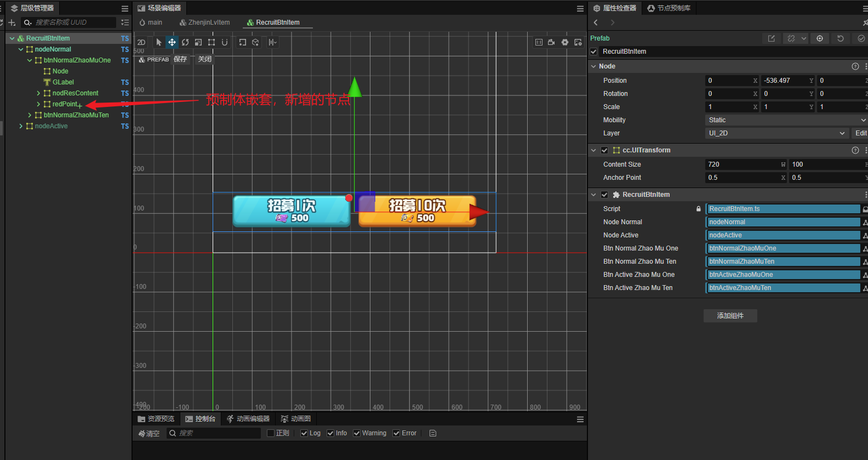Toggle the Log filter checkbox

coord(304,433)
